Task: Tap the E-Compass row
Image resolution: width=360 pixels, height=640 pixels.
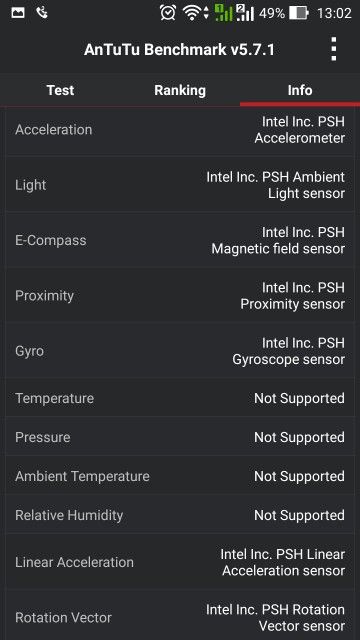Action: 180,240
